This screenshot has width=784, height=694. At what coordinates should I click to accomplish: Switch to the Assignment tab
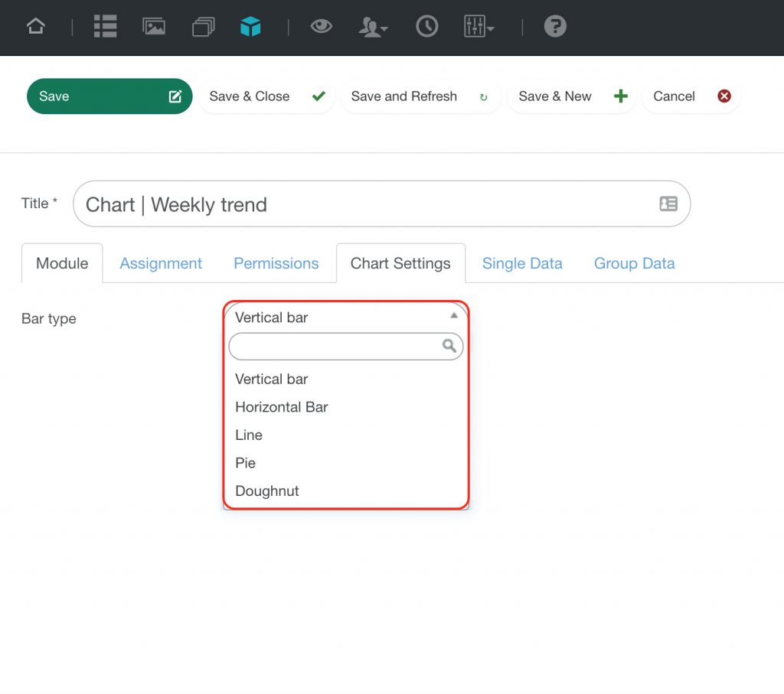point(161,263)
